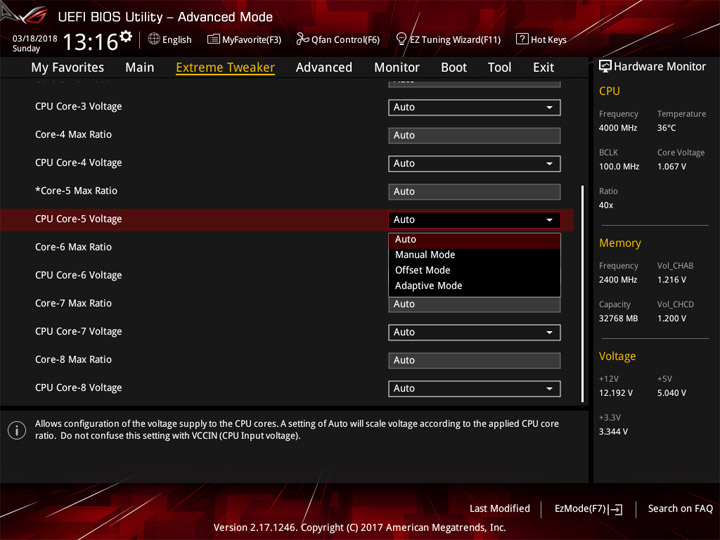Click the 40x ratio value

point(606,205)
